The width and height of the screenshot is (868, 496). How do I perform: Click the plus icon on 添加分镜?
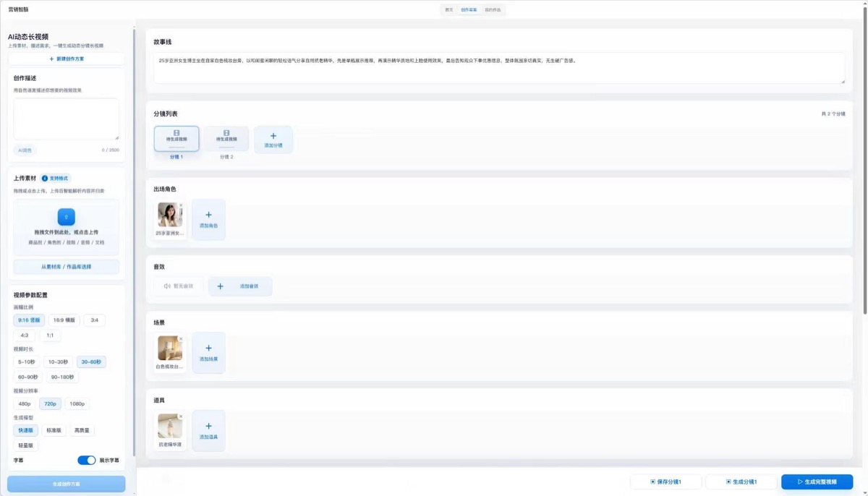point(273,136)
